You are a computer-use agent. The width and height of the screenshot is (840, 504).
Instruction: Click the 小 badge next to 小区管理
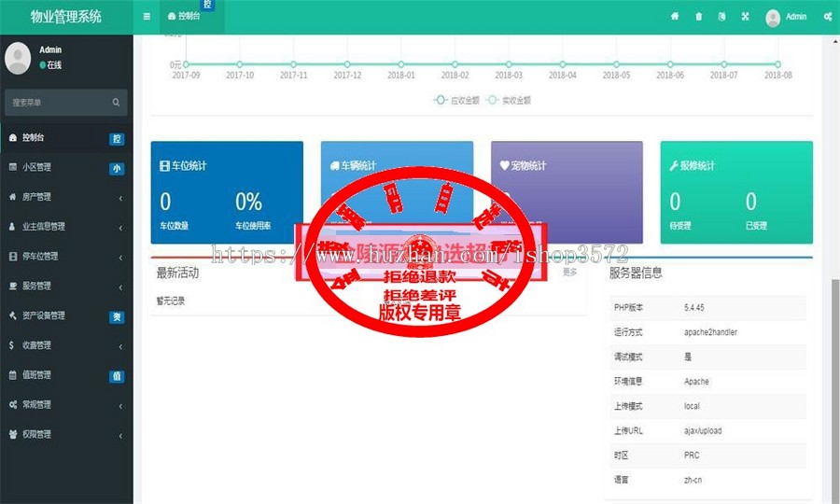point(117,169)
